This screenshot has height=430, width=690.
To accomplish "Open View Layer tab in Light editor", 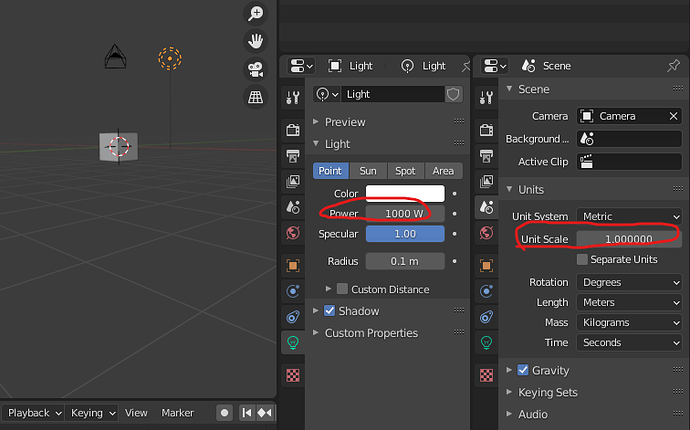I will (293, 181).
